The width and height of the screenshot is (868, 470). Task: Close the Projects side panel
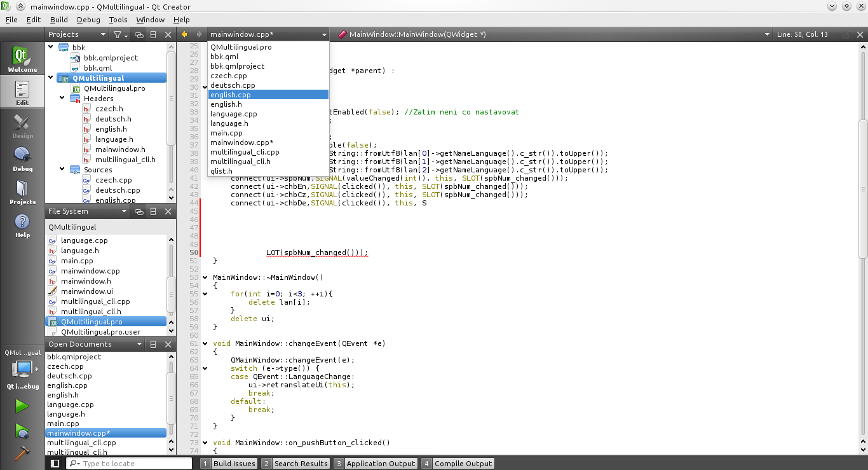pos(168,34)
